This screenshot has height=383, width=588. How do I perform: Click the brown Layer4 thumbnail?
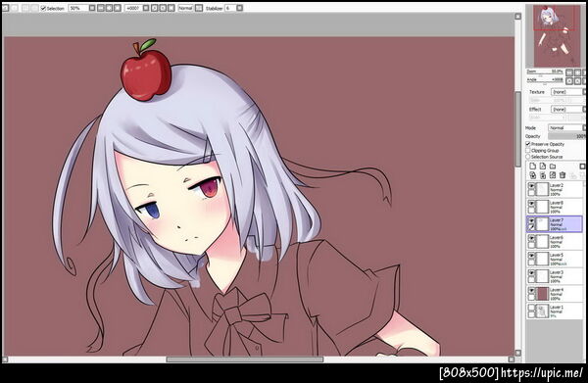tap(543, 294)
